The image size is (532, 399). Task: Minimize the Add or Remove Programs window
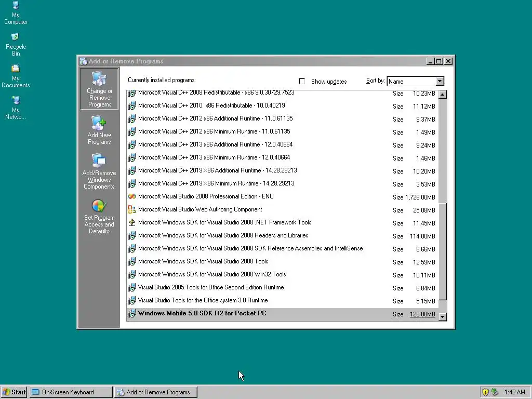(430, 61)
